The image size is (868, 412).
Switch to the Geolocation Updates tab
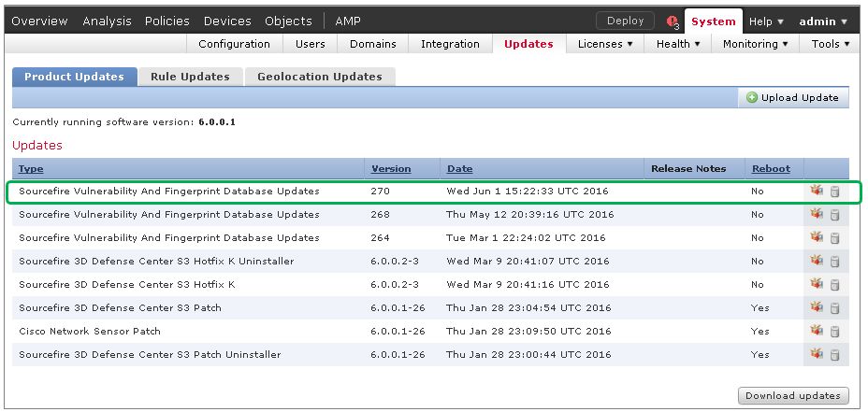pos(319,77)
